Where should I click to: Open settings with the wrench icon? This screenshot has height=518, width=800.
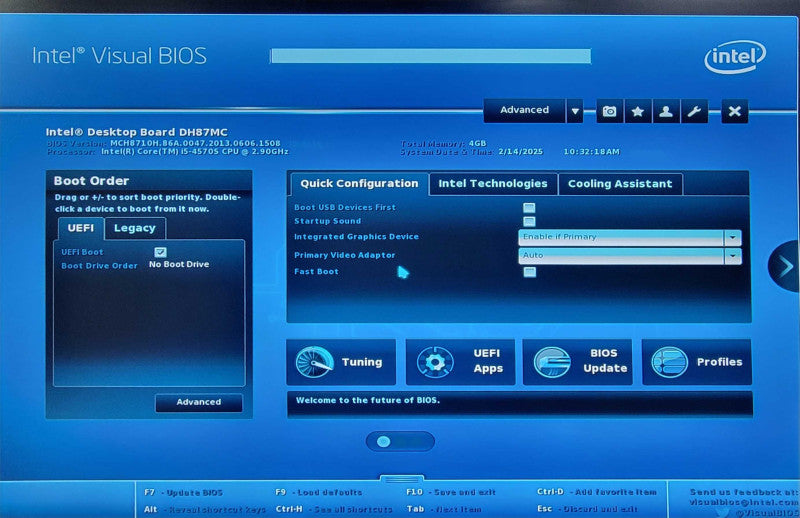(x=694, y=111)
